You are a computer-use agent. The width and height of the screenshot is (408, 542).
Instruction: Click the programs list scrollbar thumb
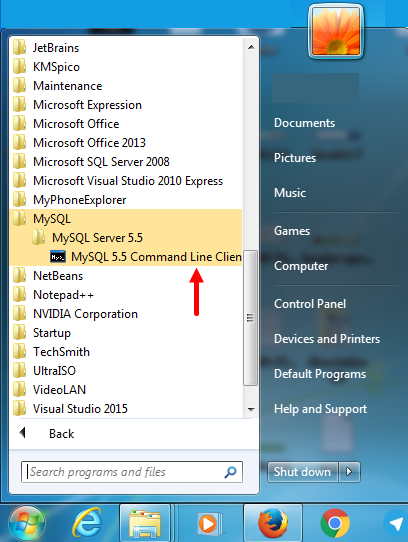250,317
